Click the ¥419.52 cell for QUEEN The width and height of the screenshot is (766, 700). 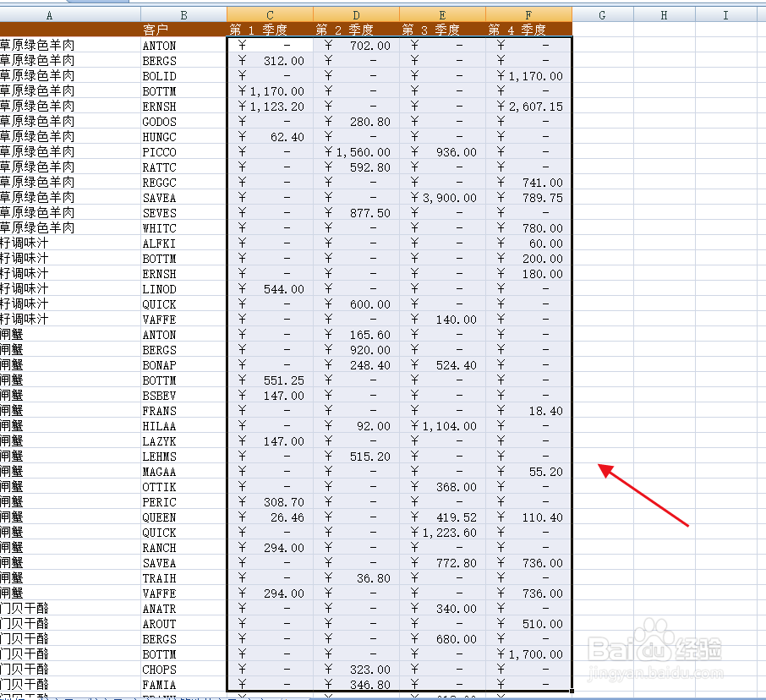click(x=442, y=517)
